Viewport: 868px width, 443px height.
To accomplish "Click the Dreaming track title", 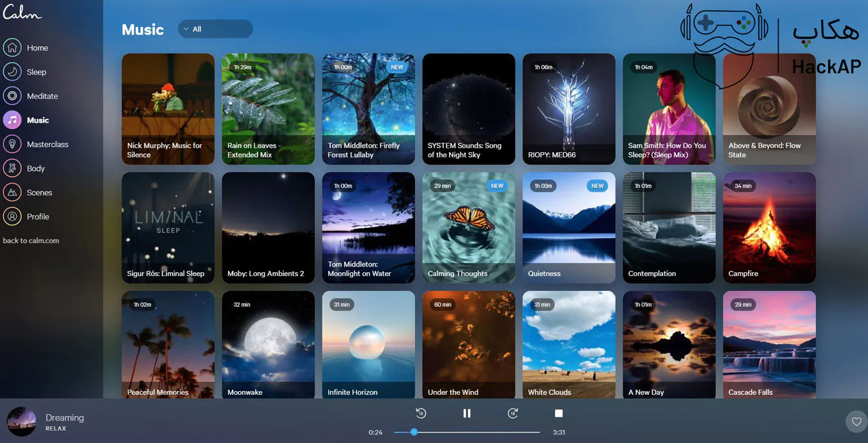I will coord(65,417).
